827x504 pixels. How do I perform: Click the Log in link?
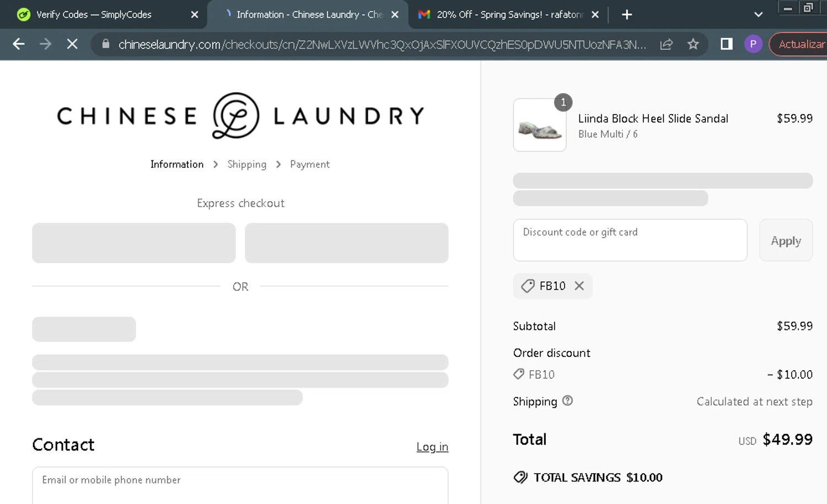(432, 447)
